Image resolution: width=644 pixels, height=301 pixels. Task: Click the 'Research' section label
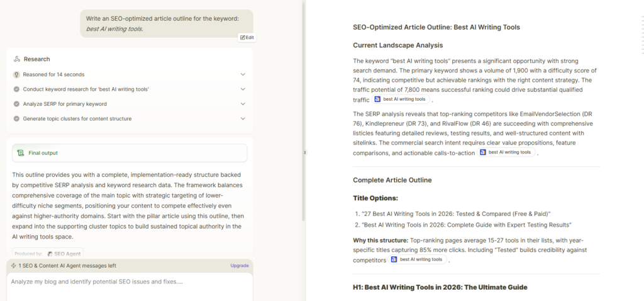pos(36,59)
